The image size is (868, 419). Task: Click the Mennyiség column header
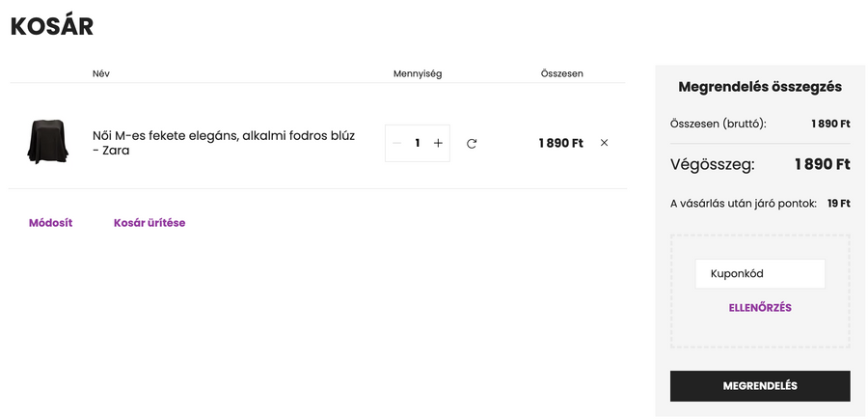pyautogui.click(x=418, y=73)
